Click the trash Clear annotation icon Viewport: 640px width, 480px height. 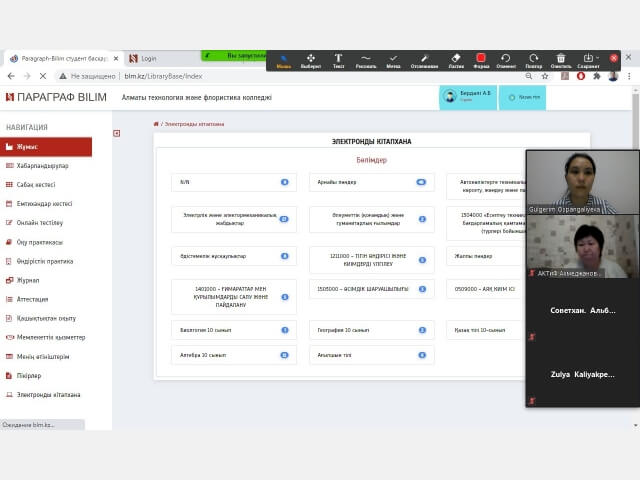[561, 61]
